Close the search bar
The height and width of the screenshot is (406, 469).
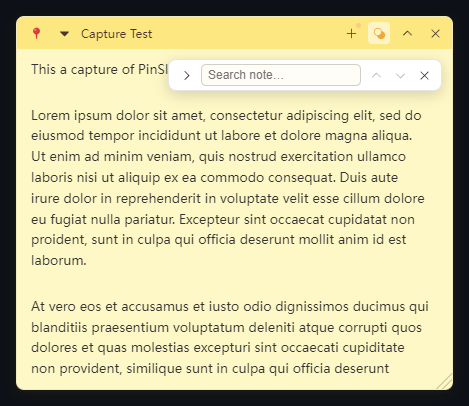[424, 76]
